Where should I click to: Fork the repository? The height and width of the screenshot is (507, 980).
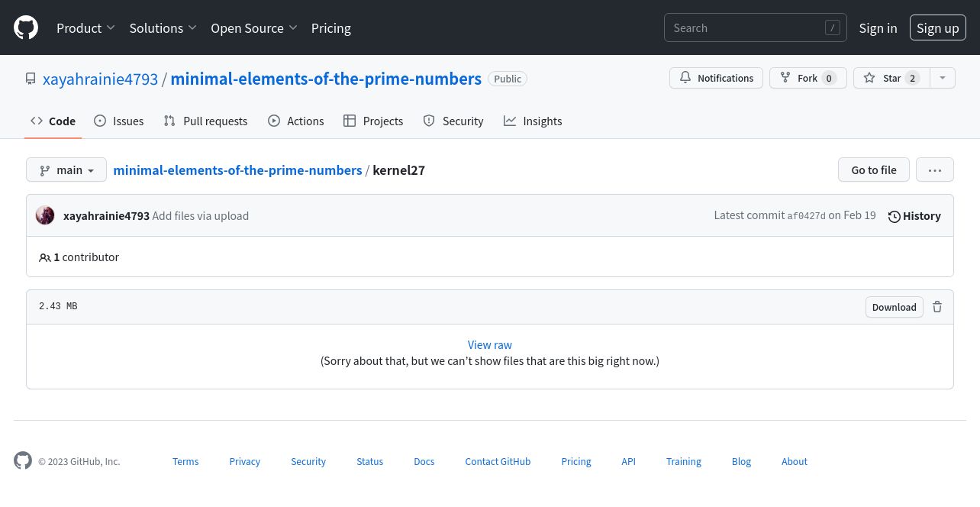click(808, 78)
